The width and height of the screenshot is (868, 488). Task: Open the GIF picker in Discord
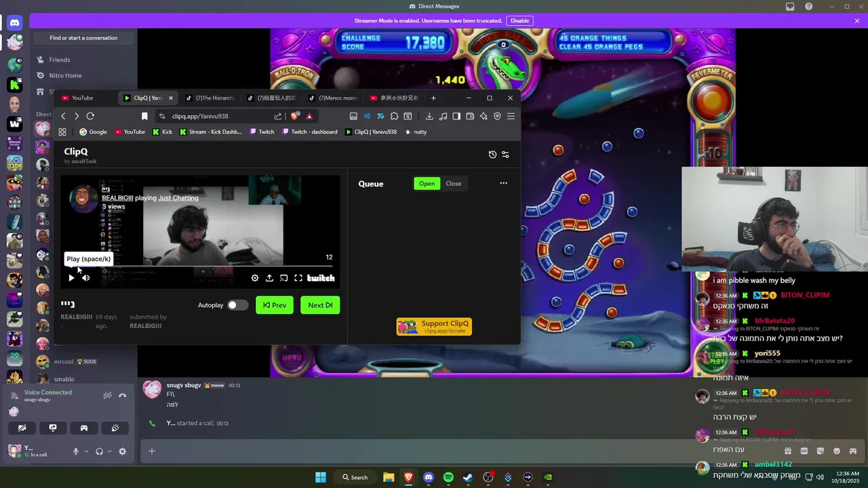click(804, 451)
